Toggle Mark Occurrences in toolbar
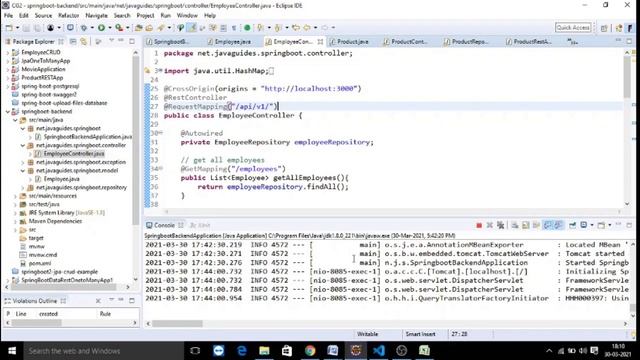This screenshot has height=360, width=640. pos(191,28)
